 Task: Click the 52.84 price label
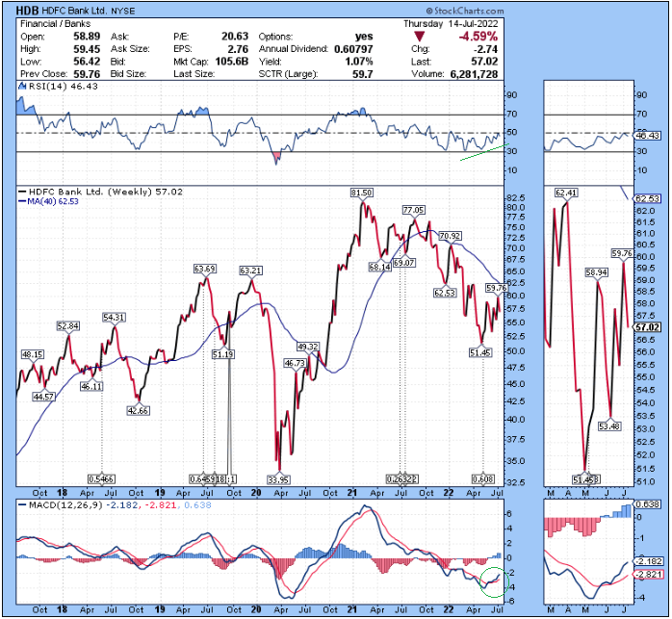(67, 325)
